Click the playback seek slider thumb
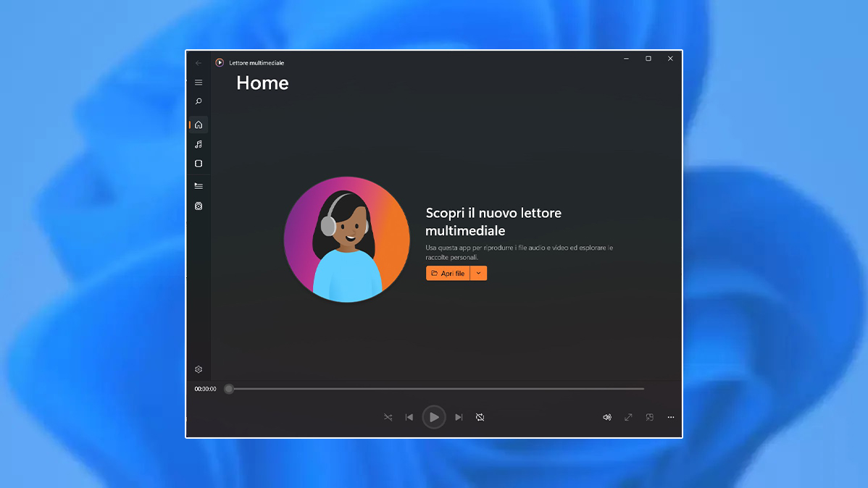 point(229,389)
